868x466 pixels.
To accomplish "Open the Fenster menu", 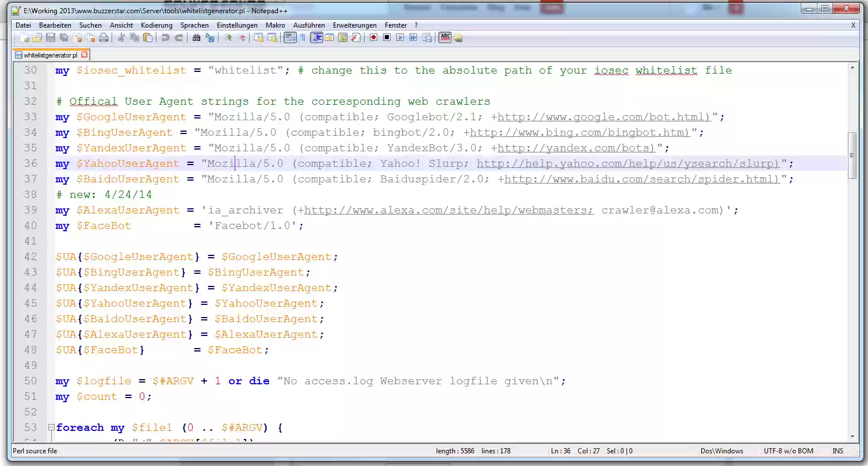I will 396,25.
